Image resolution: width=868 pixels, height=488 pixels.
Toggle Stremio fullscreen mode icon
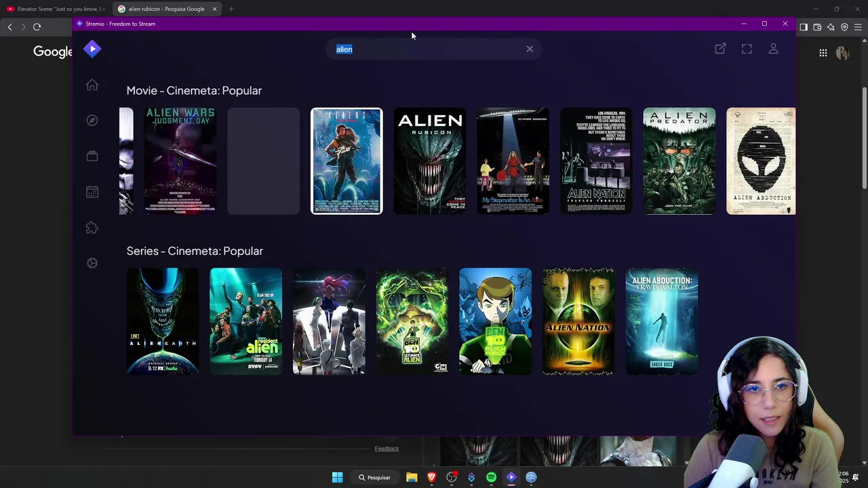coord(747,49)
